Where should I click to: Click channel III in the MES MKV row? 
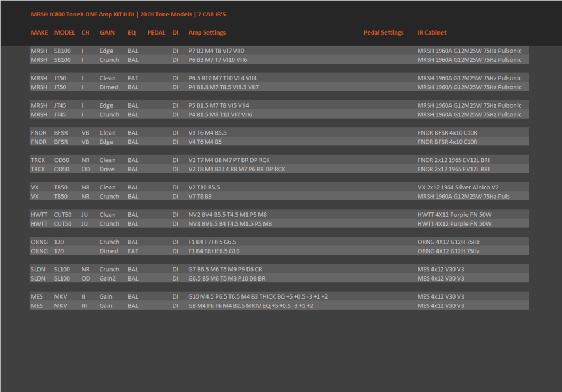point(84,306)
